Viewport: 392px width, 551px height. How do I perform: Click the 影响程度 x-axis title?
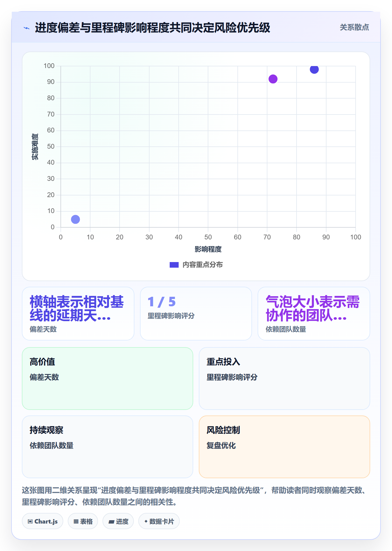208,249
